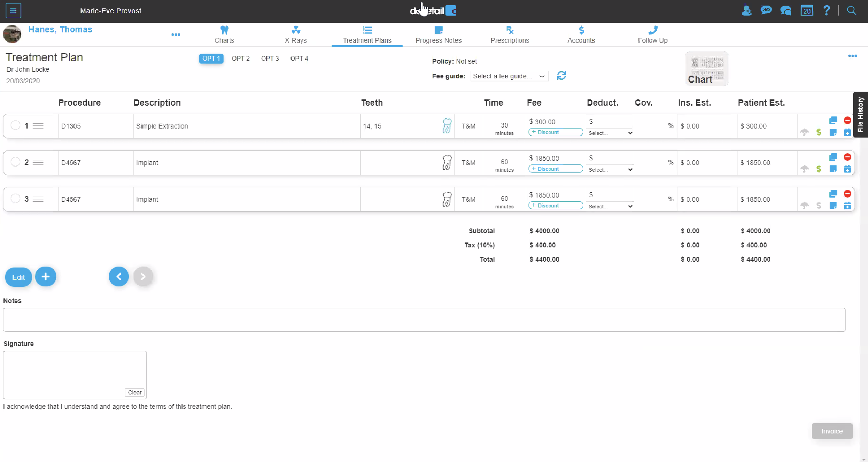Open the fee guide dropdown
The image size is (868, 462).
[509, 76]
